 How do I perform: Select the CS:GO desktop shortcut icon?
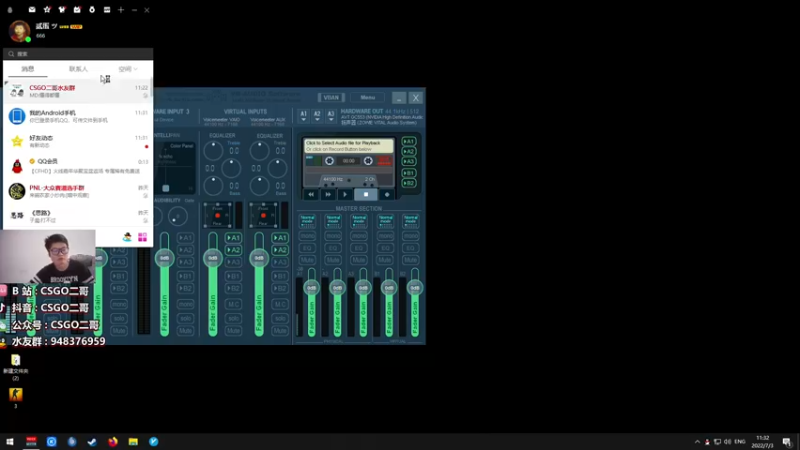pos(16,394)
